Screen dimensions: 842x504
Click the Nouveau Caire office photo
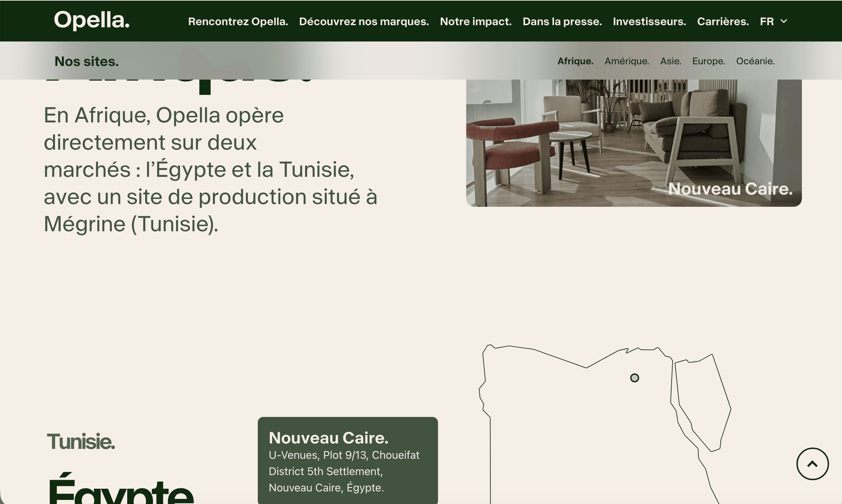634,143
